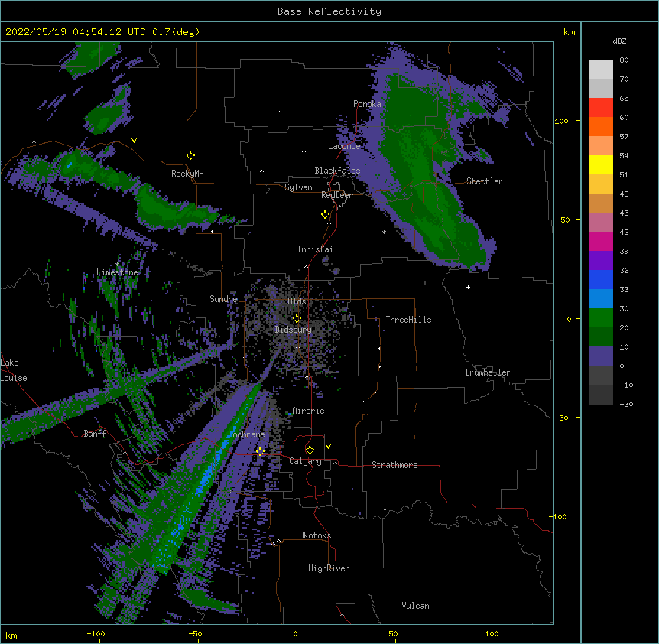Click the Banff town label
Screen dimensions: 659x644
[x=95, y=434]
